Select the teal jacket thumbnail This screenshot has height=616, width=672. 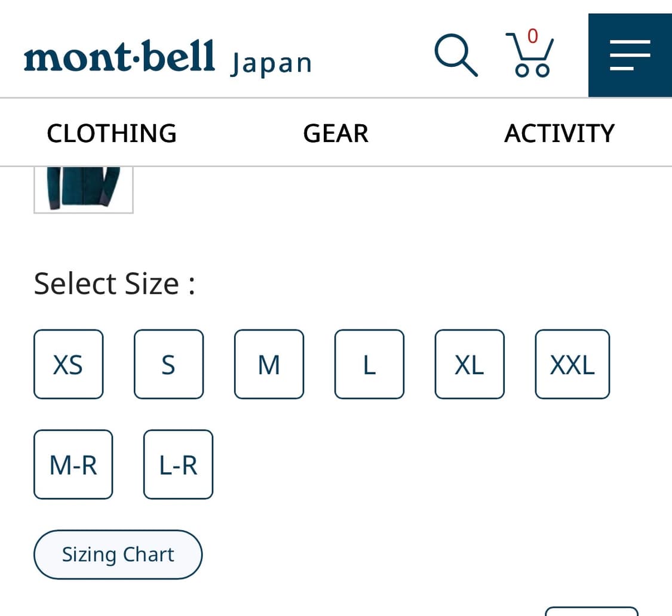[84, 189]
